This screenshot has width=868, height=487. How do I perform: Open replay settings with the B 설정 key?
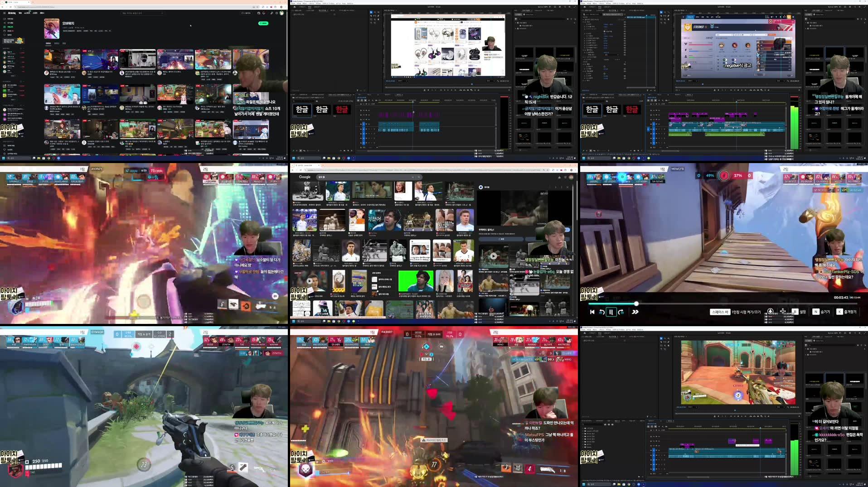(x=799, y=312)
